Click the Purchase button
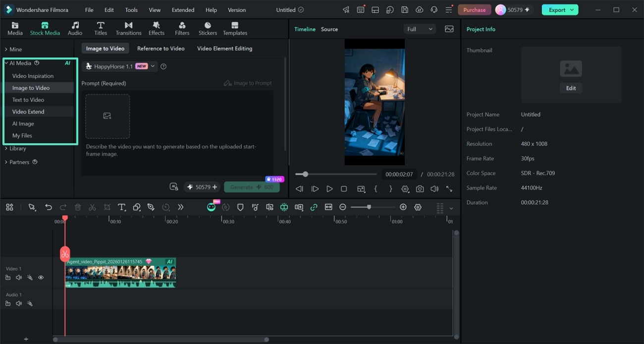 (x=475, y=10)
